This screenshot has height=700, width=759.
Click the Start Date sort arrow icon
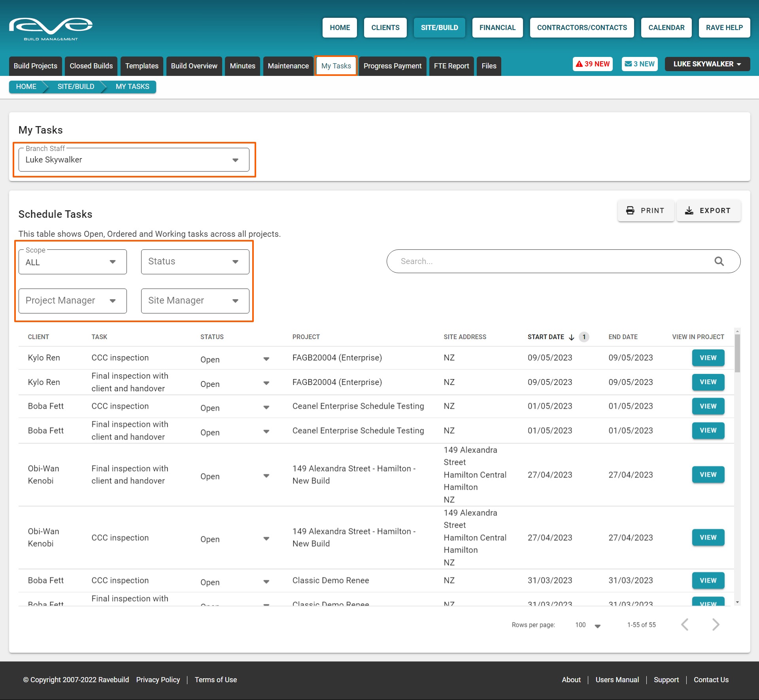tap(572, 337)
